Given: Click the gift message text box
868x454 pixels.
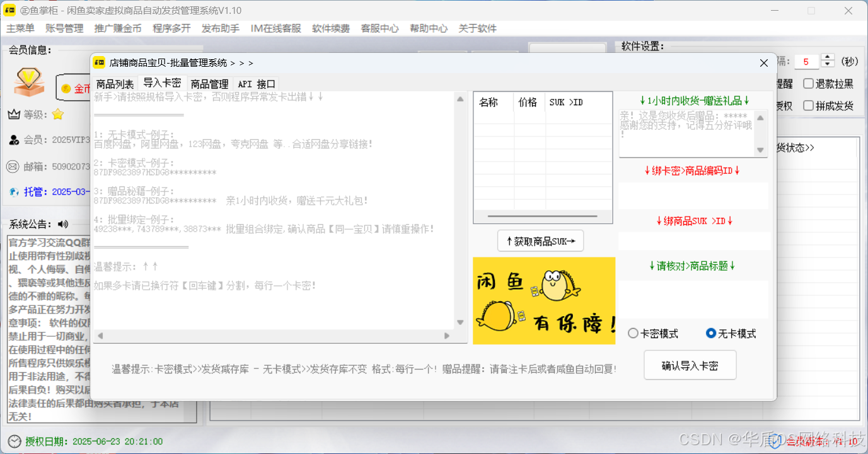Looking at the screenshot, I should [686, 133].
